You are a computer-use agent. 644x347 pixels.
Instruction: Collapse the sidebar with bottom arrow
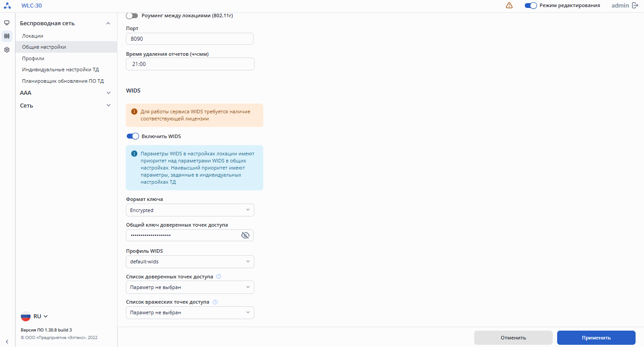pyautogui.click(x=7, y=340)
